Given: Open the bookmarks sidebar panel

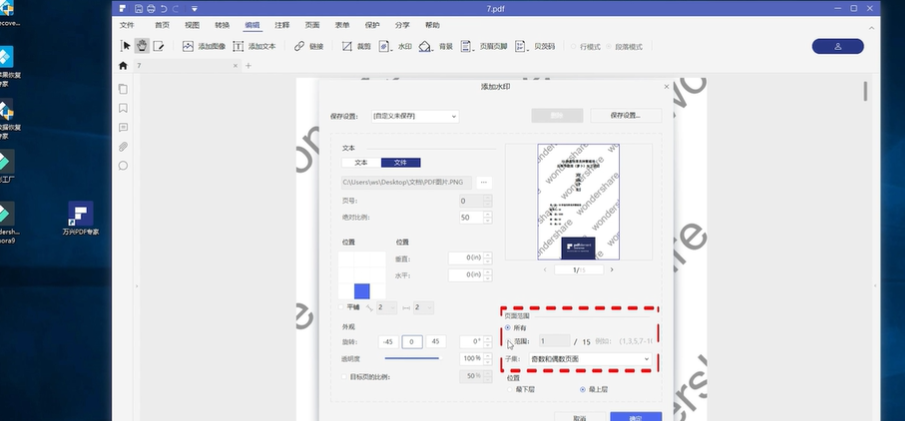Looking at the screenshot, I should tap(123, 108).
